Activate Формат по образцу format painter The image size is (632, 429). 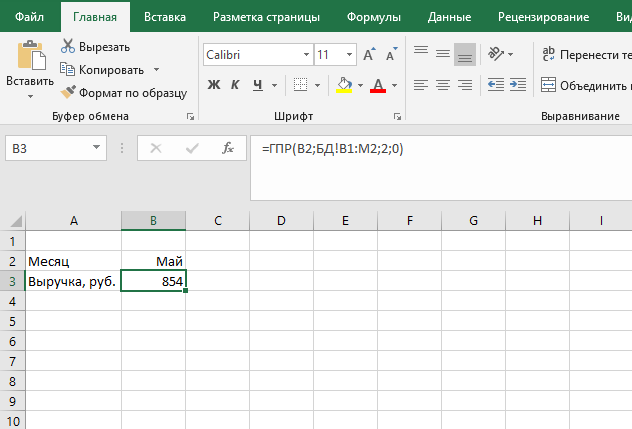[124, 93]
